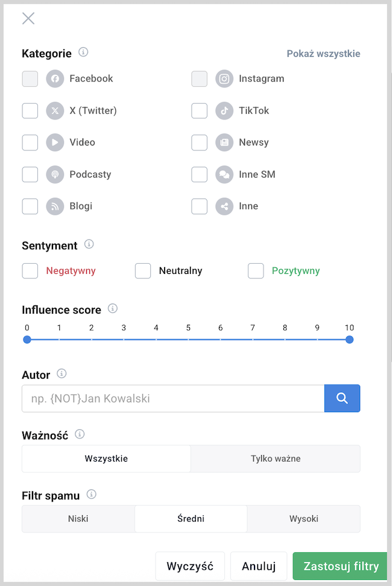Tick the X (Twitter) checkbox
The image size is (392, 586).
(30, 110)
